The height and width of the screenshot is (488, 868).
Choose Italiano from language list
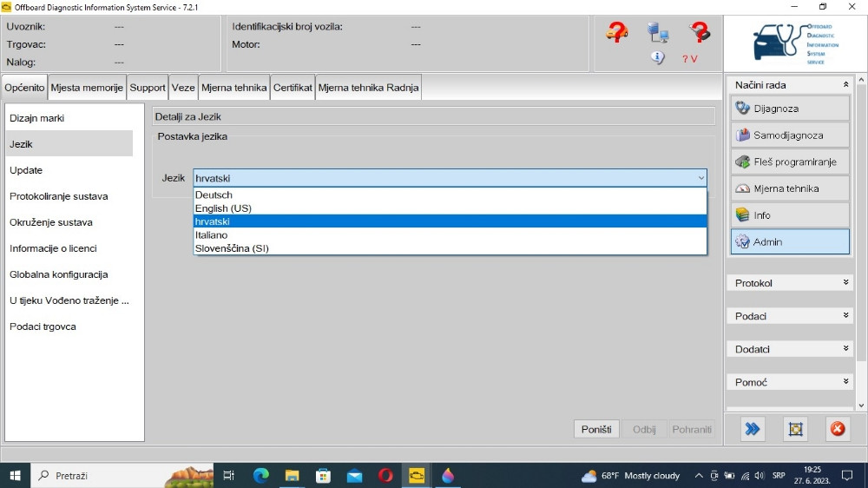coord(450,234)
